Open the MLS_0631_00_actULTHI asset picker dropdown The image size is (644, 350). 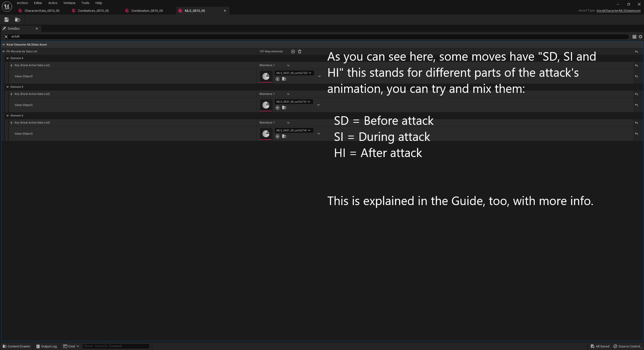pos(309,130)
